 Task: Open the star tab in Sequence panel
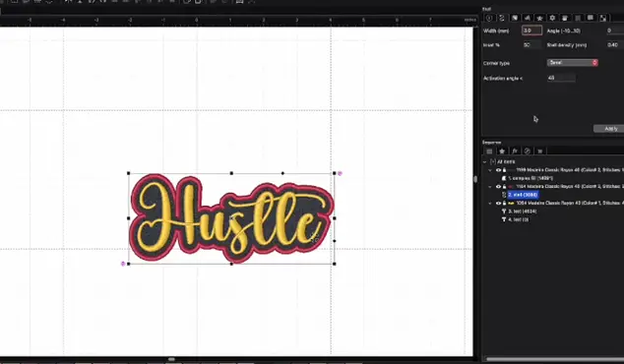502,152
